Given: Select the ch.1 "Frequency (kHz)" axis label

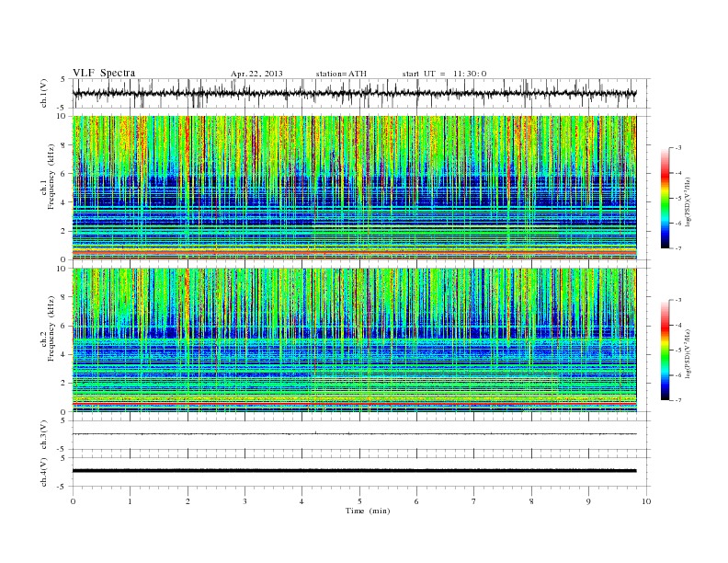Looking at the screenshot, I should pos(51,177).
